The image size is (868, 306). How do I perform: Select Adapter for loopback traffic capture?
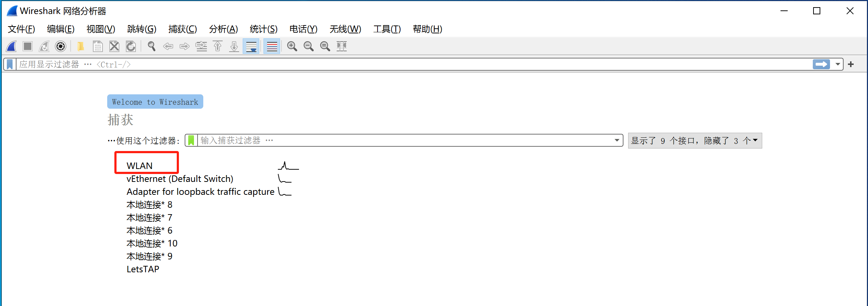point(200,192)
